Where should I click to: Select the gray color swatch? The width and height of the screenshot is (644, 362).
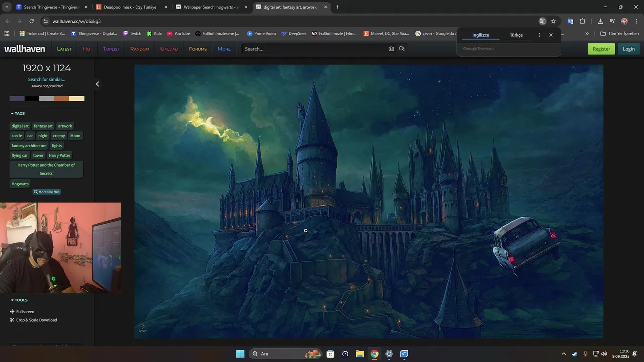click(x=47, y=99)
